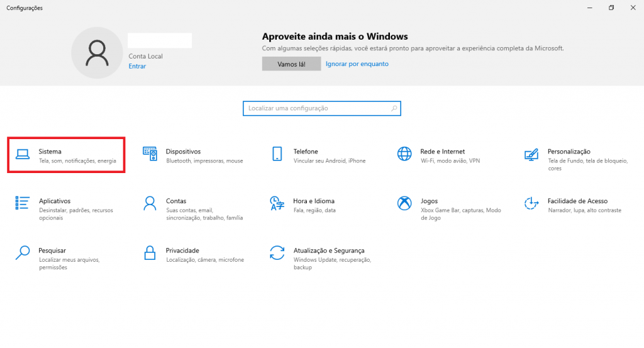644x348 pixels.
Task: Click 'Fala, região, data' description
Action: (x=314, y=210)
